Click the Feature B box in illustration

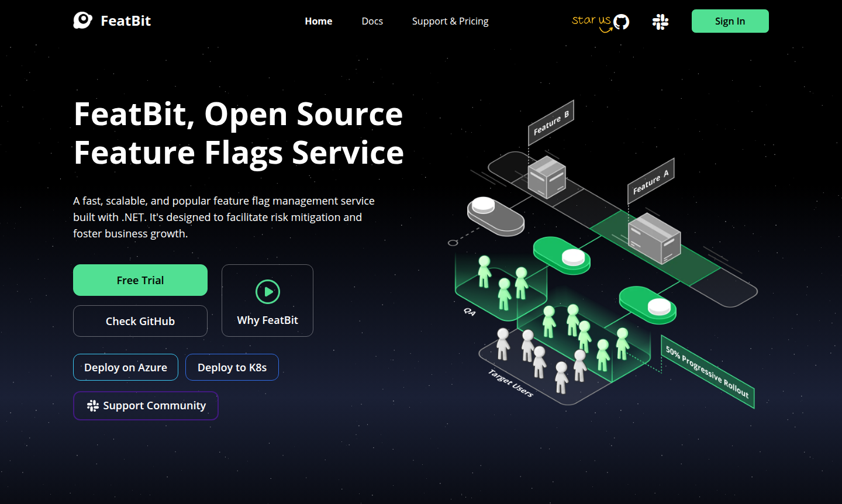(546, 177)
